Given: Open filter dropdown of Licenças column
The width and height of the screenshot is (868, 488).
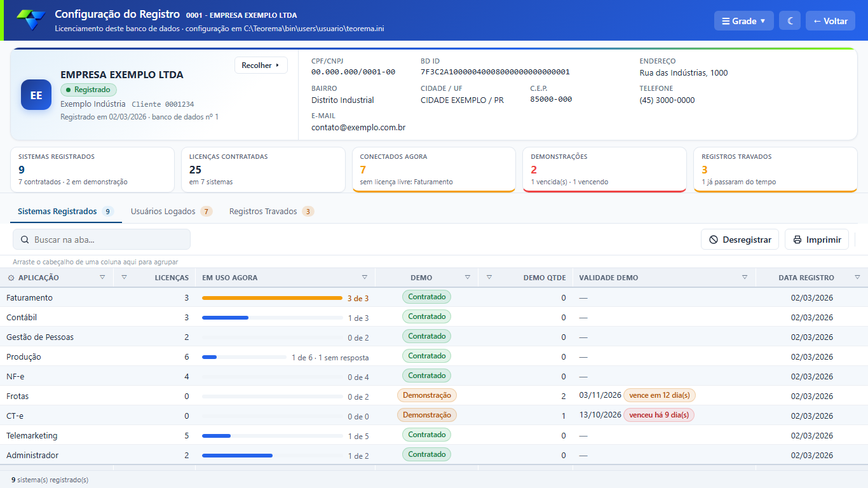Looking at the screenshot, I should coord(124,277).
